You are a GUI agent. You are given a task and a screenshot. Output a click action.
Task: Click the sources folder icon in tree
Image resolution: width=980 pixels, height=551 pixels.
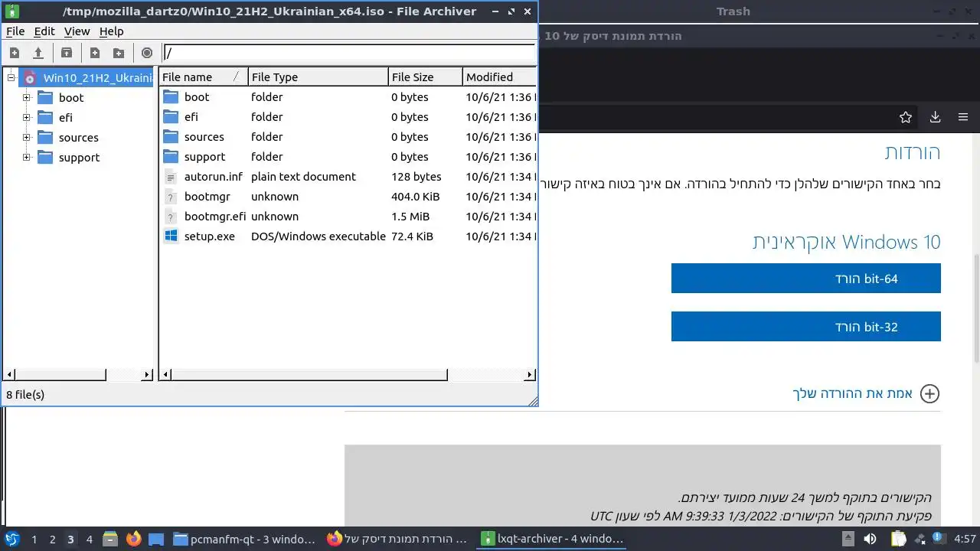[45, 138]
